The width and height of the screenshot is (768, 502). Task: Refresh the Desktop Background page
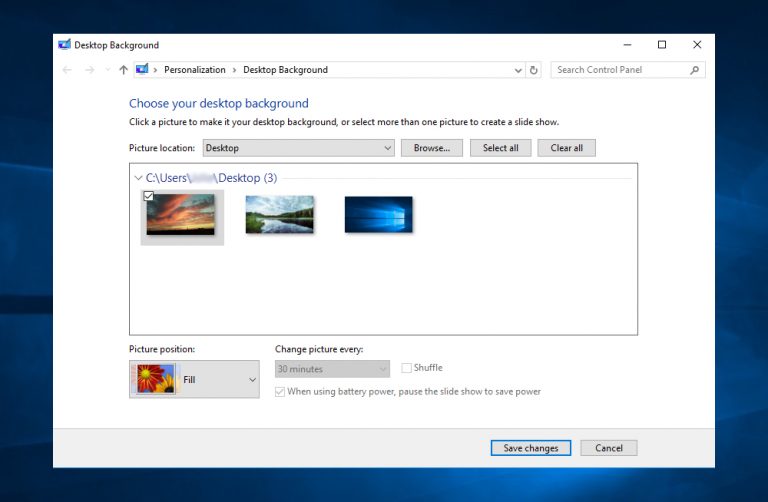(533, 70)
